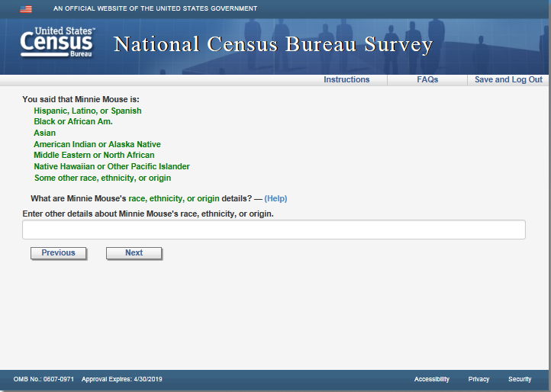
Task: Click 'Some other race, ethnicity, or origin'
Action: [x=102, y=178]
